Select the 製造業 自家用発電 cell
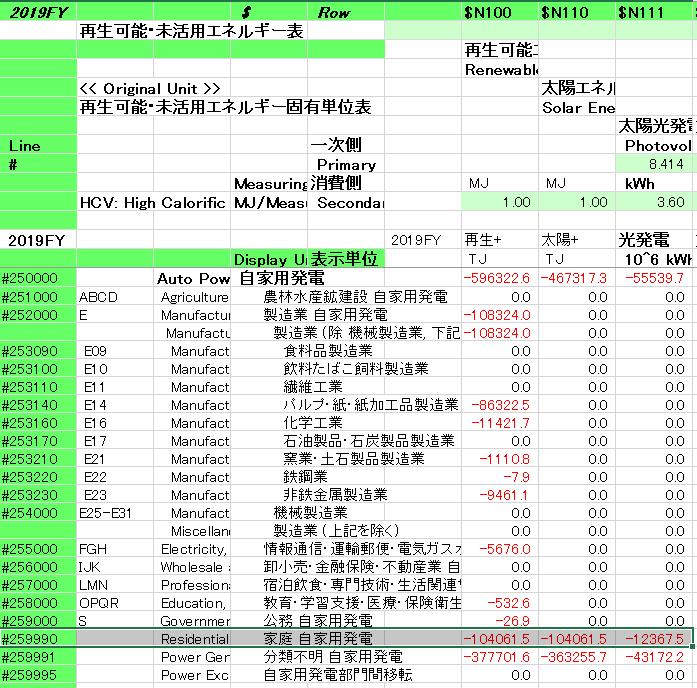The image size is (697, 688). [325, 315]
